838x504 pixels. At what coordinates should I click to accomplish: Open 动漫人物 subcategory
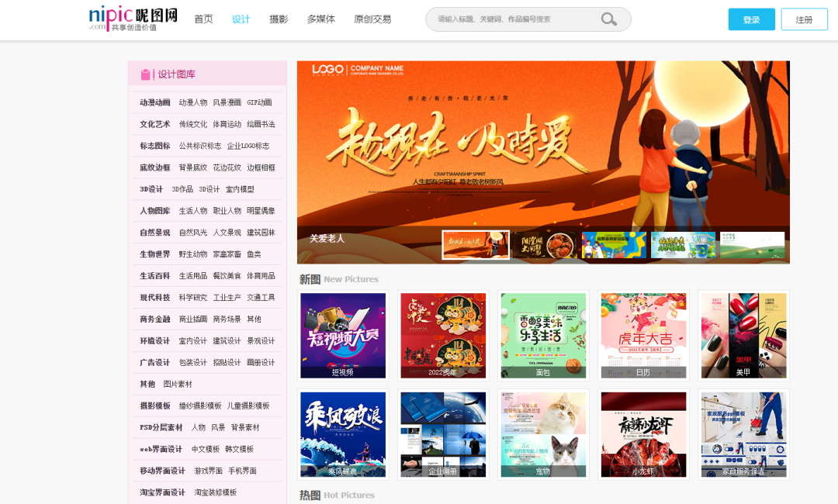[193, 102]
